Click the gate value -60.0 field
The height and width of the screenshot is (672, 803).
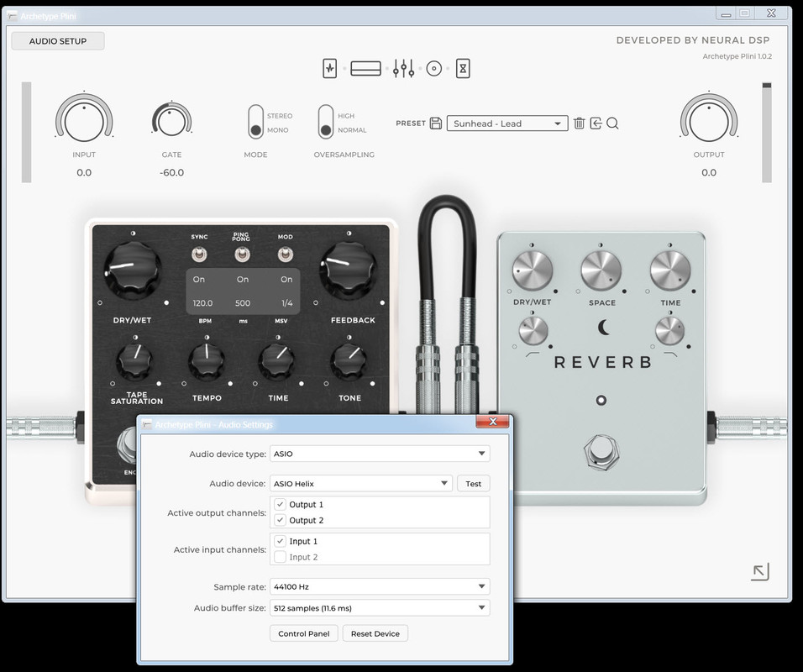click(171, 172)
